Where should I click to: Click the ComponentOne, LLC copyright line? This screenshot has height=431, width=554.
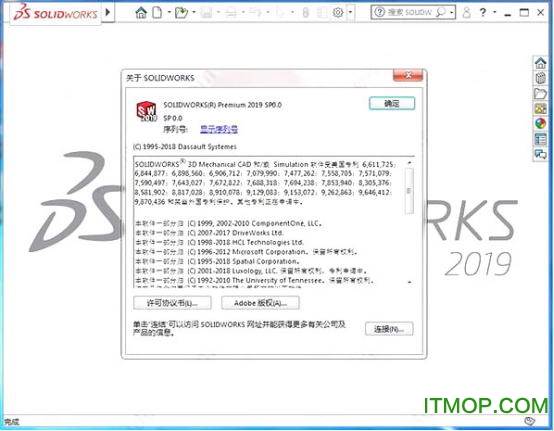click(x=229, y=223)
